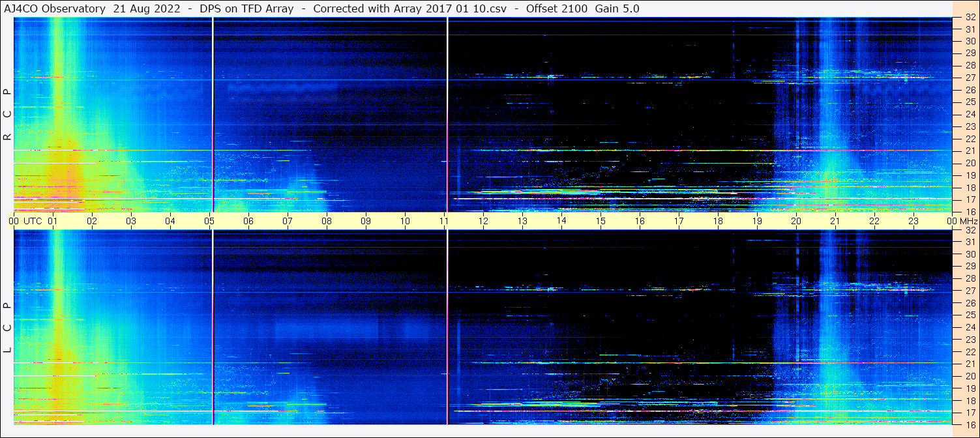Select hour "20" on the time axis
980x438 pixels.
(796, 221)
